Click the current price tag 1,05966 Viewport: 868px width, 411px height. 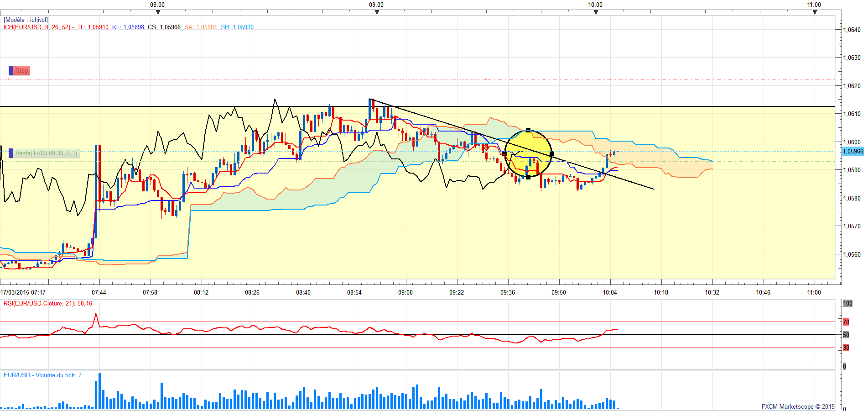pyautogui.click(x=852, y=151)
